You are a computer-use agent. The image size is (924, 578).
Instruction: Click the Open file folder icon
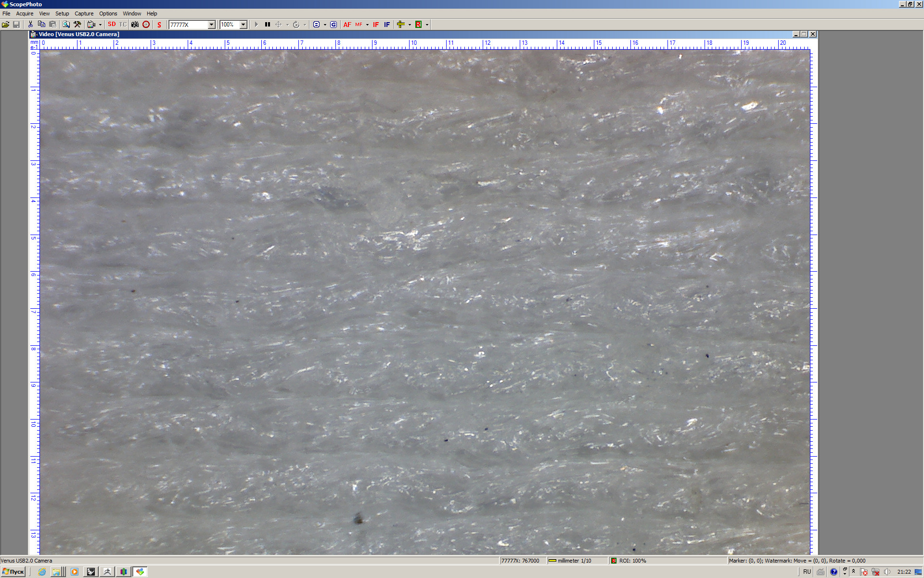click(6, 25)
